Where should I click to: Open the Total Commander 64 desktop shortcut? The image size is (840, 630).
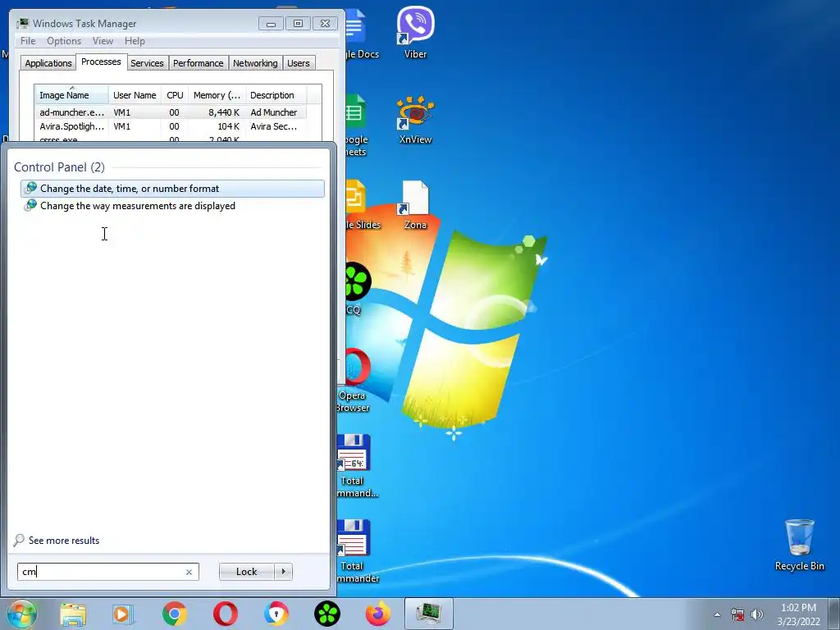point(356,466)
